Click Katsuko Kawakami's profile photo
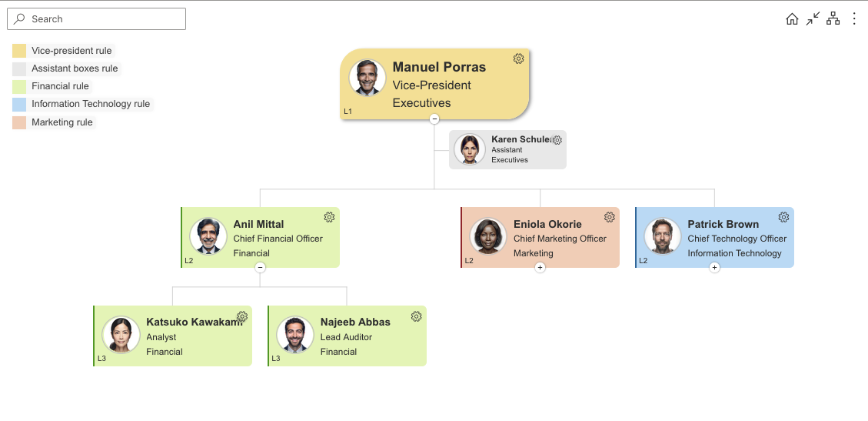 click(x=121, y=335)
